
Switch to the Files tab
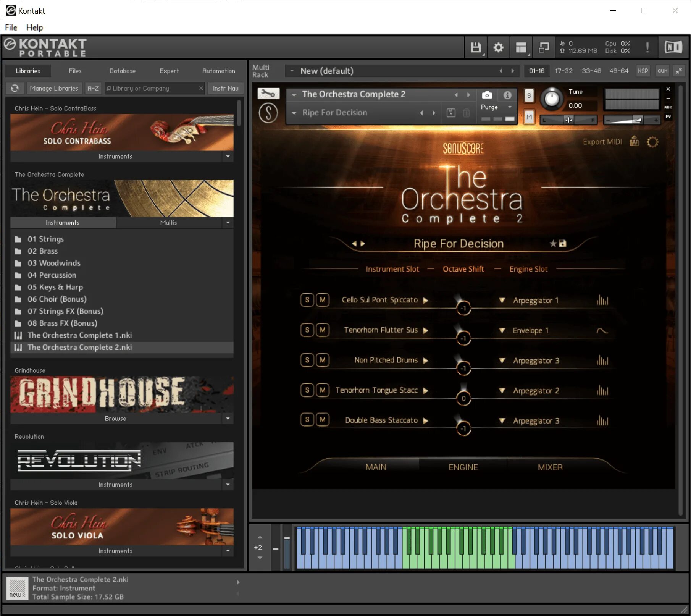pos(75,71)
